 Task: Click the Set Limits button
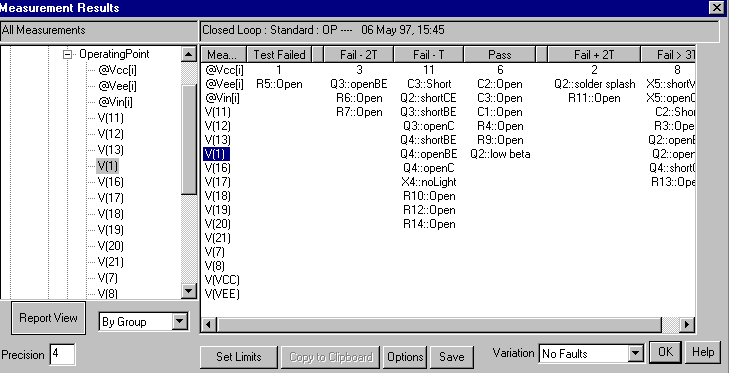pos(239,357)
